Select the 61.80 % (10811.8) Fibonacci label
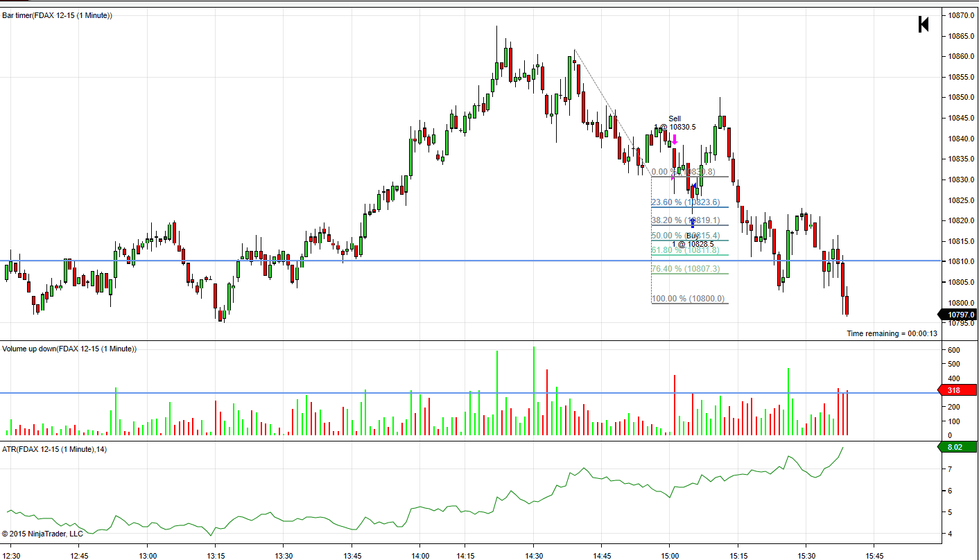Image resolution: width=979 pixels, height=560 pixels. [685, 250]
